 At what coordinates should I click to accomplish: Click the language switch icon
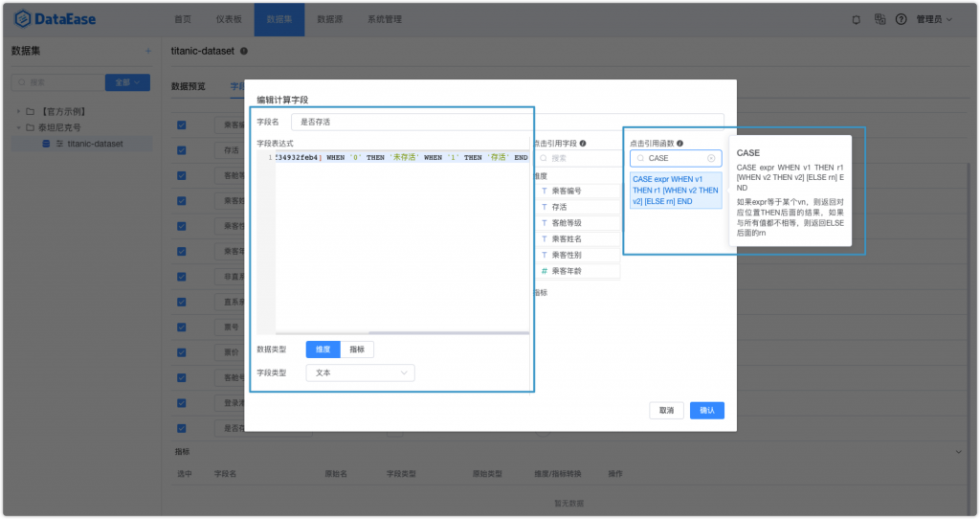(x=880, y=19)
